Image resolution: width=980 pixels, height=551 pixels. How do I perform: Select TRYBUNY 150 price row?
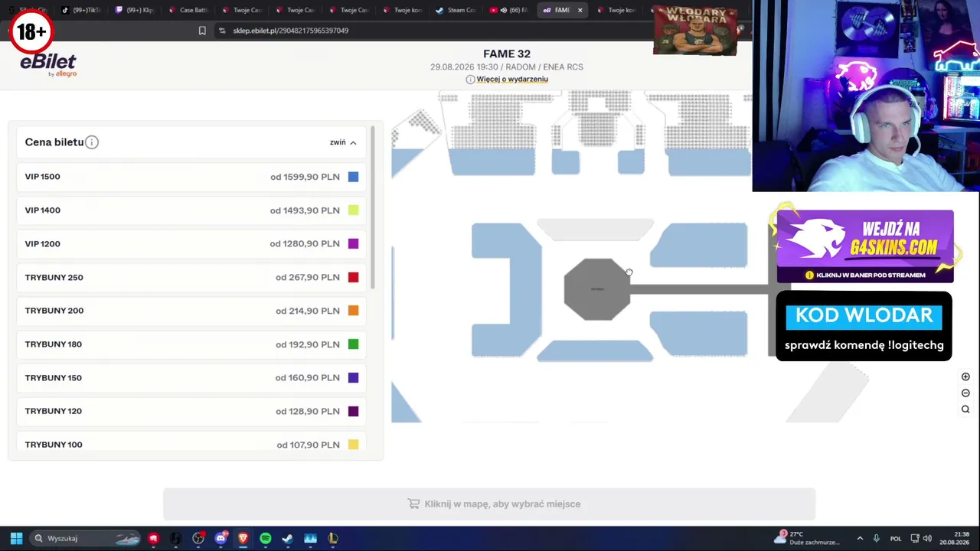[x=191, y=378]
